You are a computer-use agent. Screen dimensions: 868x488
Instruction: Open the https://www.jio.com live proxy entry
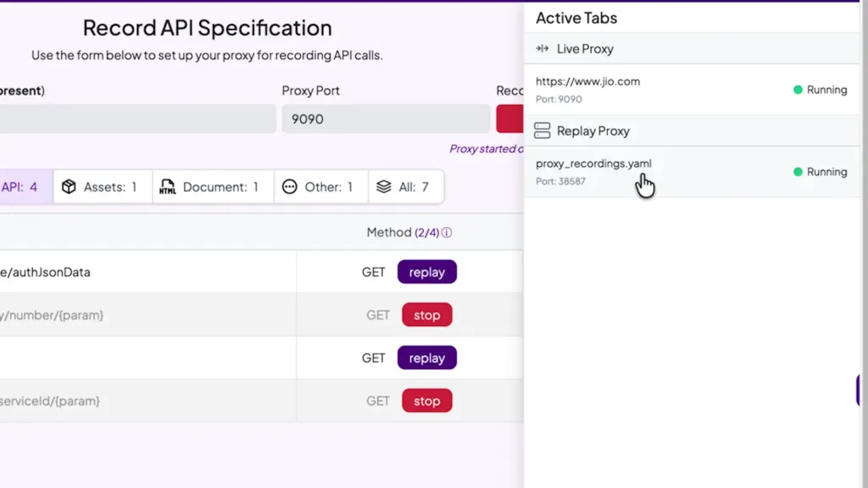(587, 82)
